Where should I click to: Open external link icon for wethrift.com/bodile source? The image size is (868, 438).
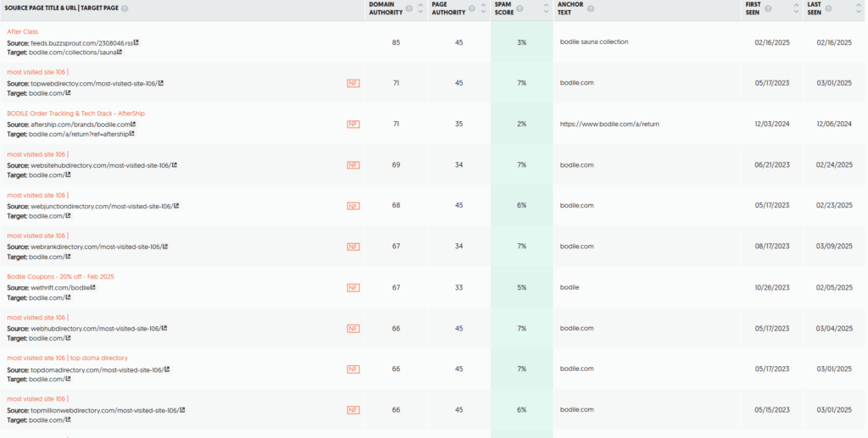pyautogui.click(x=93, y=287)
